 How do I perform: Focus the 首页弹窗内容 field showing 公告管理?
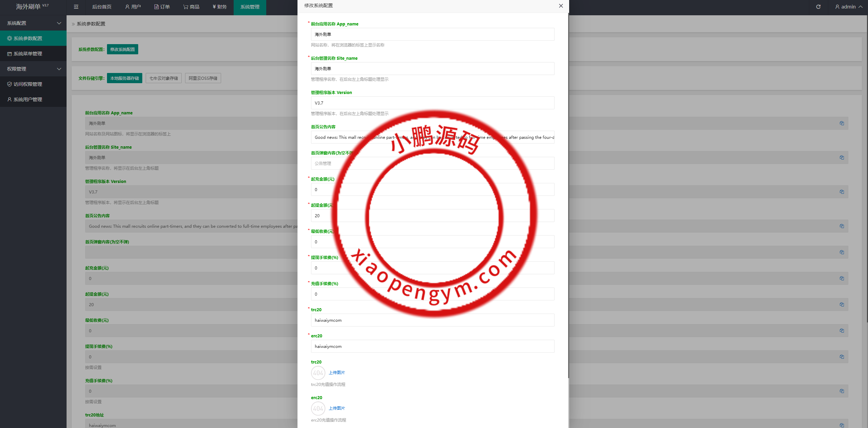(433, 163)
